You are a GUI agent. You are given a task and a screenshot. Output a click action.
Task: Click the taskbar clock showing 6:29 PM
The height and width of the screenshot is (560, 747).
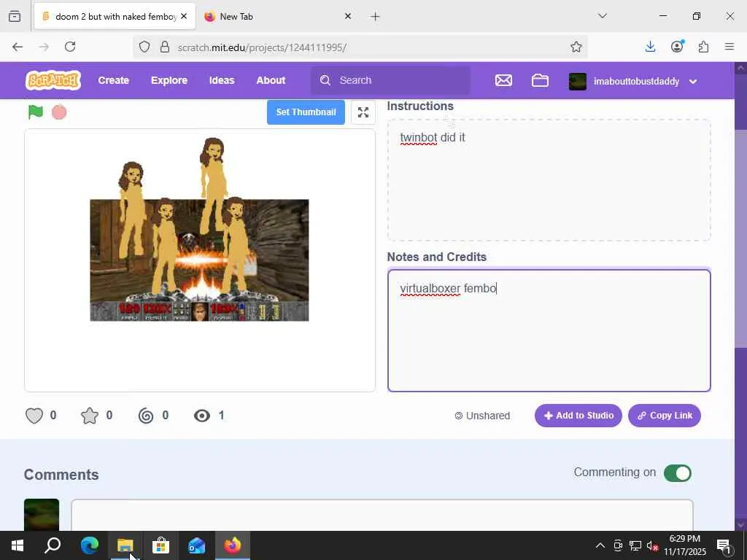click(685, 545)
